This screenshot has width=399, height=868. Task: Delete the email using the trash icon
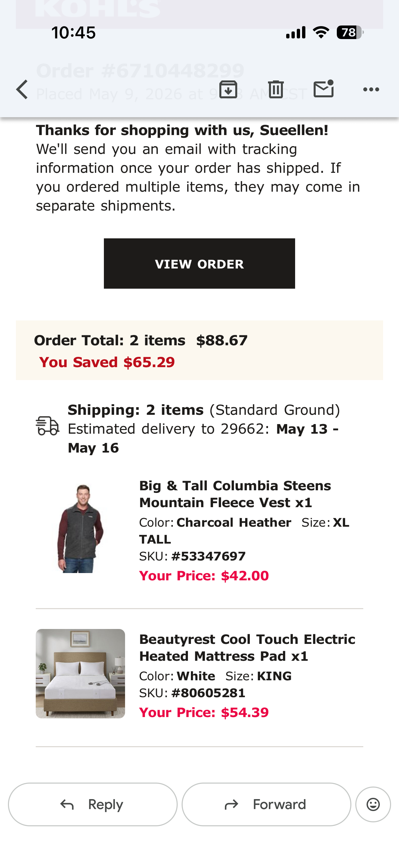(276, 90)
